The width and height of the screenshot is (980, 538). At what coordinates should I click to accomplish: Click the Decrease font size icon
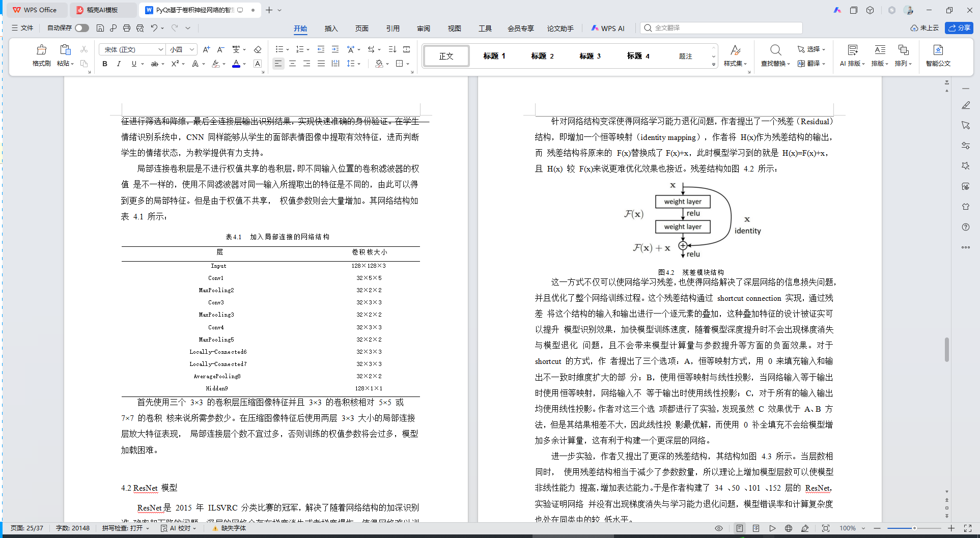click(x=220, y=49)
